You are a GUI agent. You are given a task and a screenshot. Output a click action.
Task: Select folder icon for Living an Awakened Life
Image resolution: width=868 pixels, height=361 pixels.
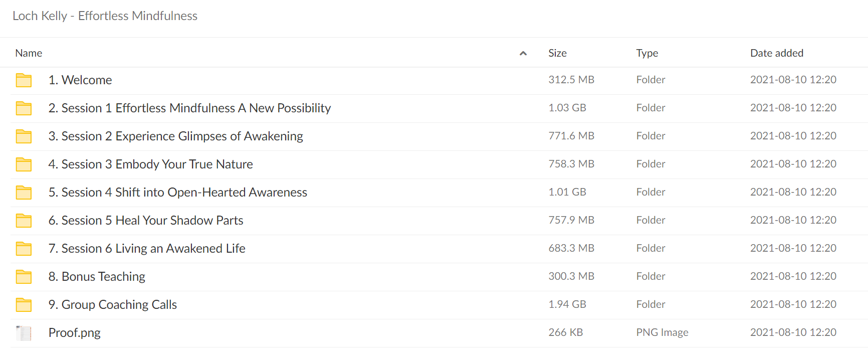pyautogui.click(x=24, y=249)
